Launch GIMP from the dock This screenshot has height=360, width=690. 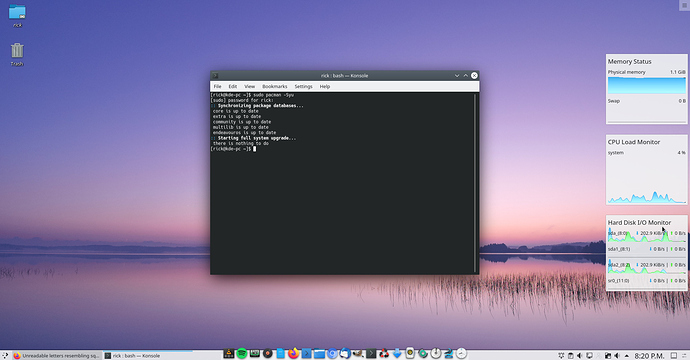click(x=358, y=353)
